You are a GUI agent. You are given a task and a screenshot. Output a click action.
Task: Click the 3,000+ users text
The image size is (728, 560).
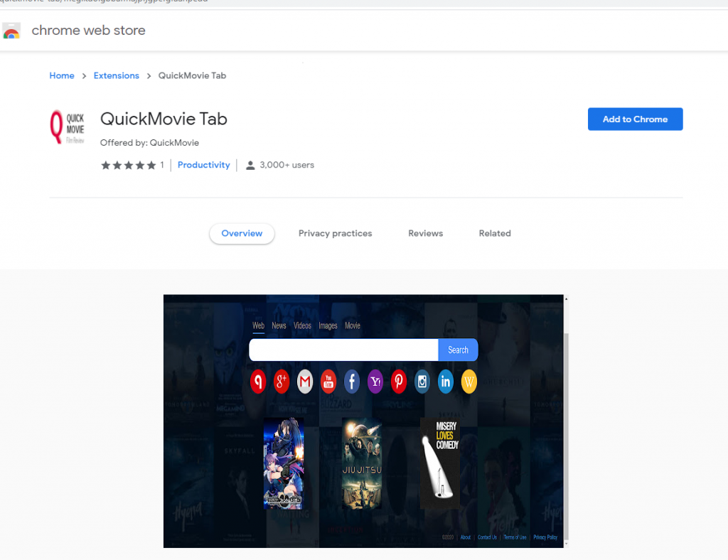pos(287,165)
